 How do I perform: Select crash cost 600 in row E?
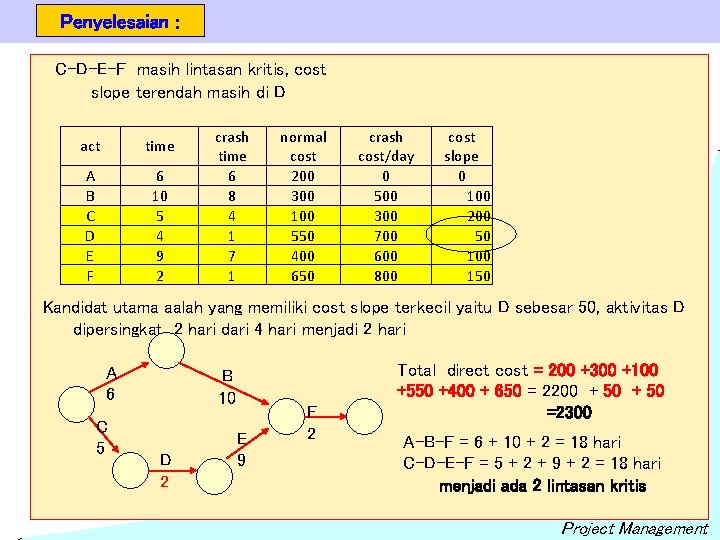click(x=386, y=256)
